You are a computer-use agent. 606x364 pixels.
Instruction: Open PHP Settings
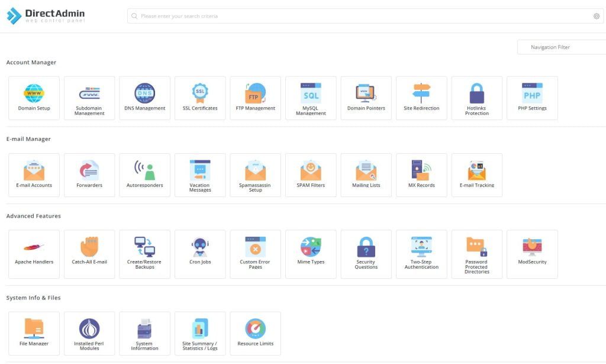(x=531, y=97)
